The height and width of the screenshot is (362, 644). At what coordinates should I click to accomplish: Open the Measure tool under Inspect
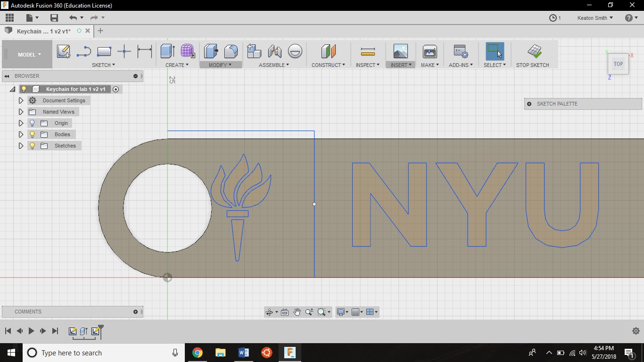[x=368, y=51]
